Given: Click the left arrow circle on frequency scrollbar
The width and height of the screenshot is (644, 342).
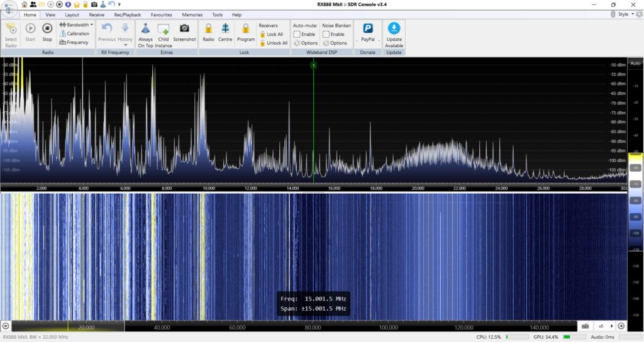Looking at the screenshot, I should (x=6, y=326).
